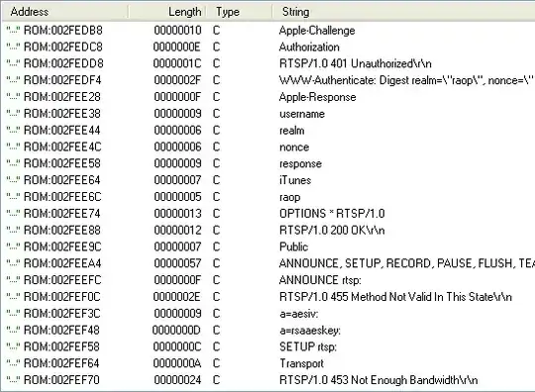Select the RTSP/1.0 200 OK string

click(332, 231)
